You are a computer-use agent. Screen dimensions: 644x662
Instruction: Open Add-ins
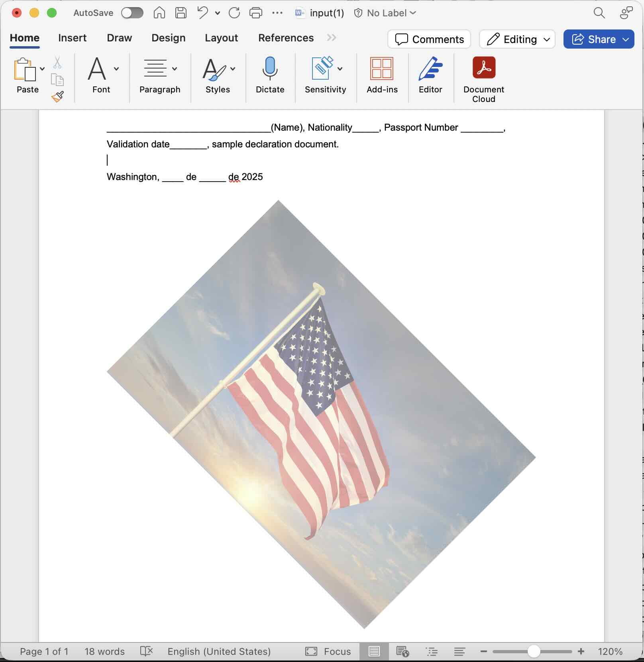[382, 76]
